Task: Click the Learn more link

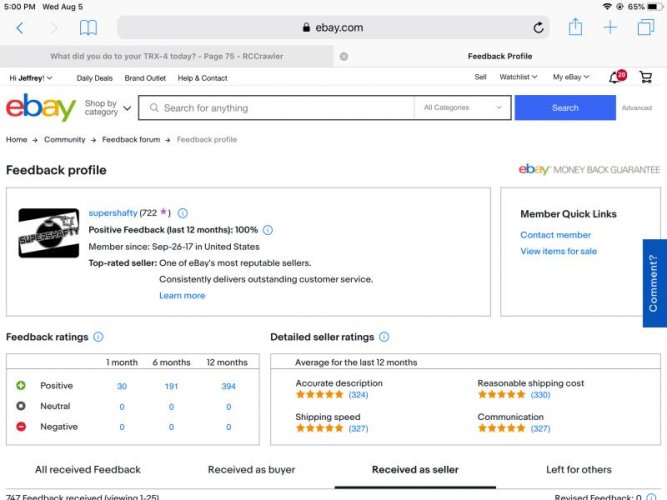Action: pos(182,295)
